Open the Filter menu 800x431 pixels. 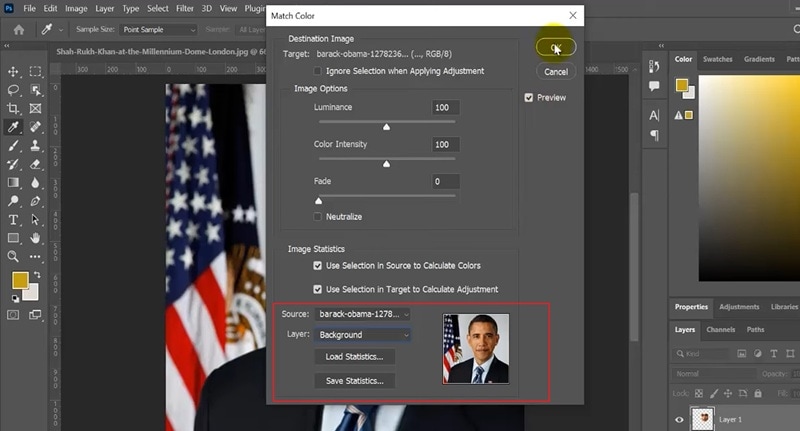tap(185, 9)
